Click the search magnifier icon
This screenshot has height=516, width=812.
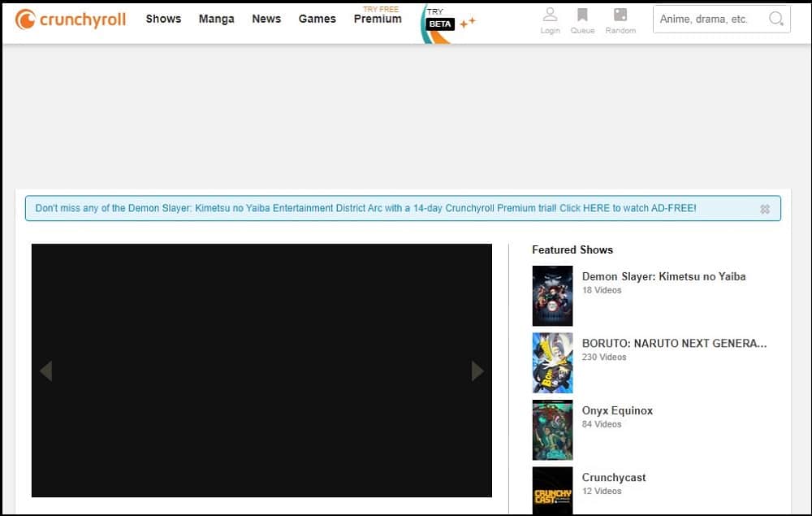pos(775,19)
